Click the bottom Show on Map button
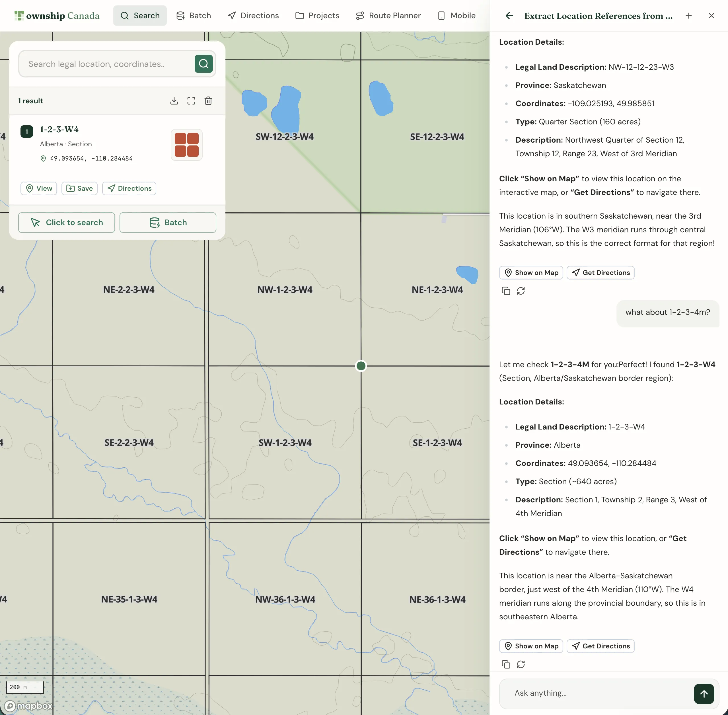The width and height of the screenshot is (728, 715). point(531,646)
